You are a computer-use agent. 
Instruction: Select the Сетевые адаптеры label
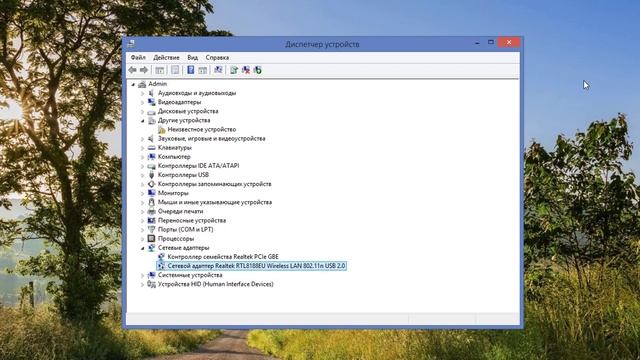click(x=183, y=248)
